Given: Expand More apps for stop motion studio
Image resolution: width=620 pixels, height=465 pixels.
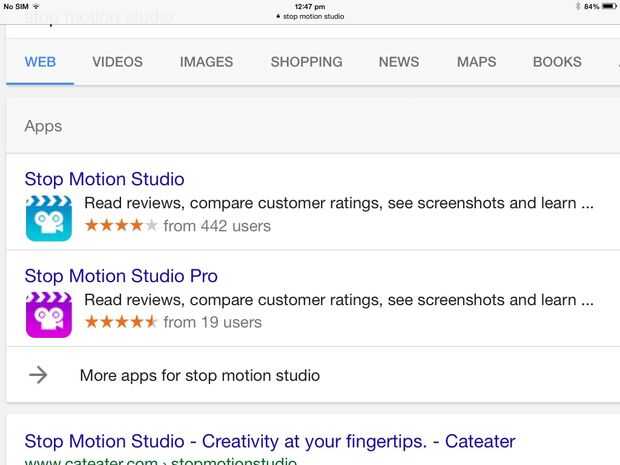Looking at the screenshot, I should (x=200, y=376).
